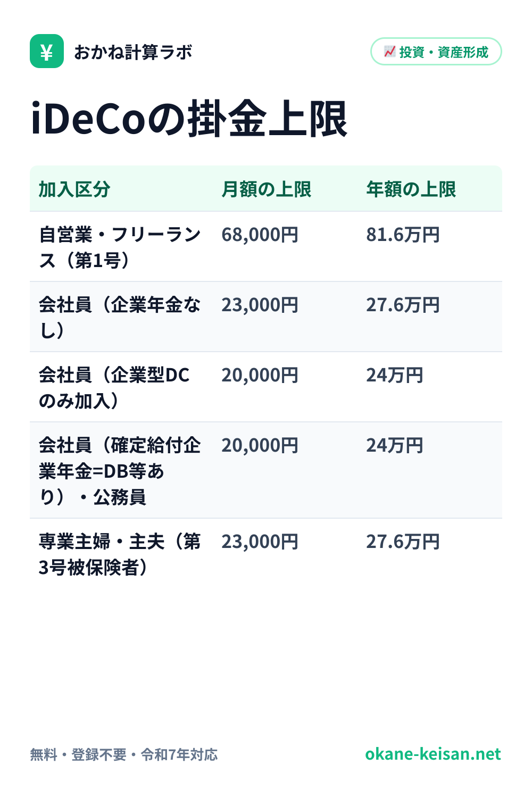The height and width of the screenshot is (798, 532).
Task: Click 27.6万円 in the 専業主婦 row
Action: 403,542
